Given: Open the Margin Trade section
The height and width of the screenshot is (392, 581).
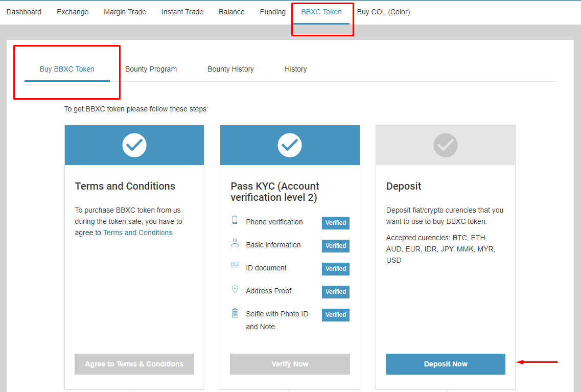Looking at the screenshot, I should click(x=125, y=12).
